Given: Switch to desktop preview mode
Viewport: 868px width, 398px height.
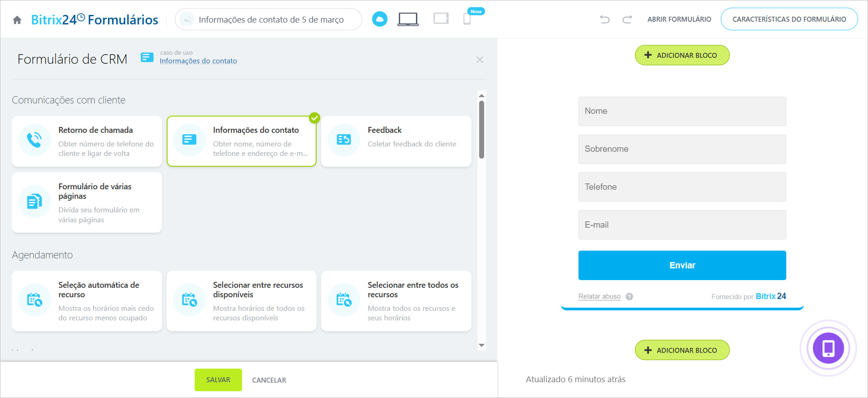Looking at the screenshot, I should point(408,19).
